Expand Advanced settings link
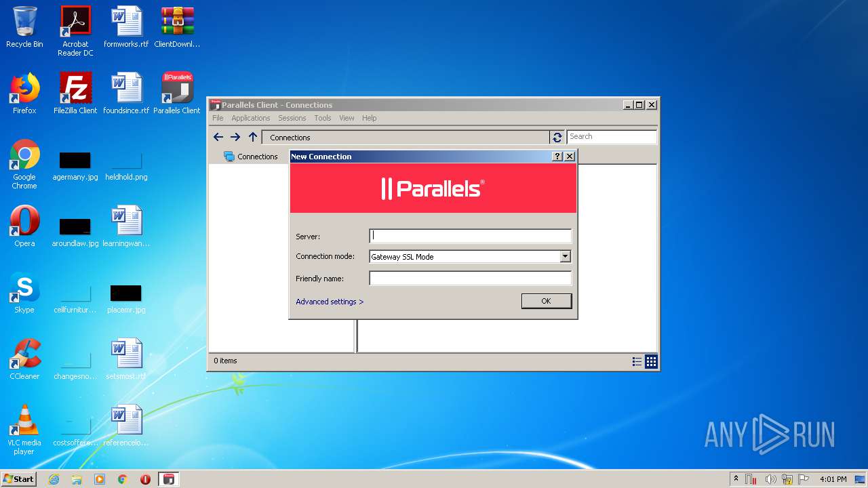The height and width of the screenshot is (488, 868). click(330, 302)
